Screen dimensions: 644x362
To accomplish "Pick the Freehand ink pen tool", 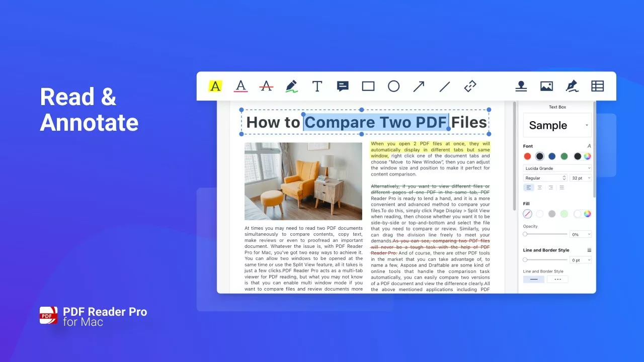I will coord(291,86).
